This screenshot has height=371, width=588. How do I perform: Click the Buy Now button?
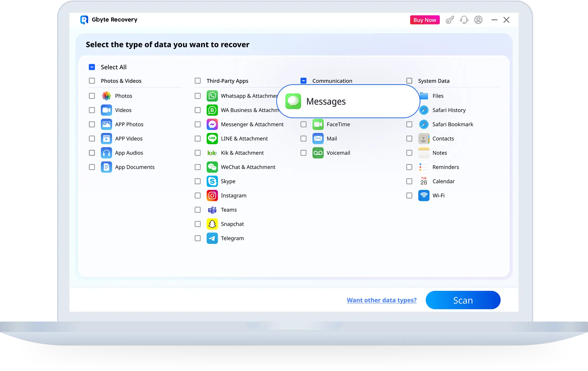coord(425,20)
